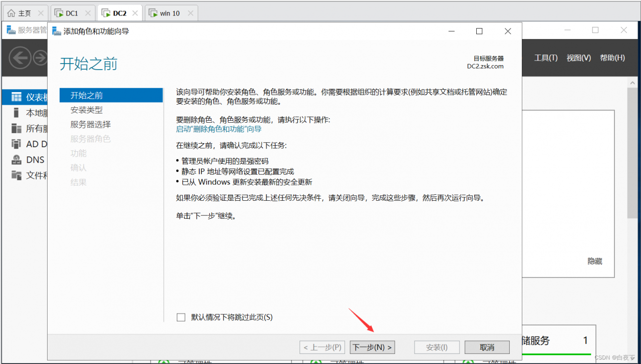Switch to the DC2 virtual machine tab
This screenshot has height=364, width=641.
[120, 14]
